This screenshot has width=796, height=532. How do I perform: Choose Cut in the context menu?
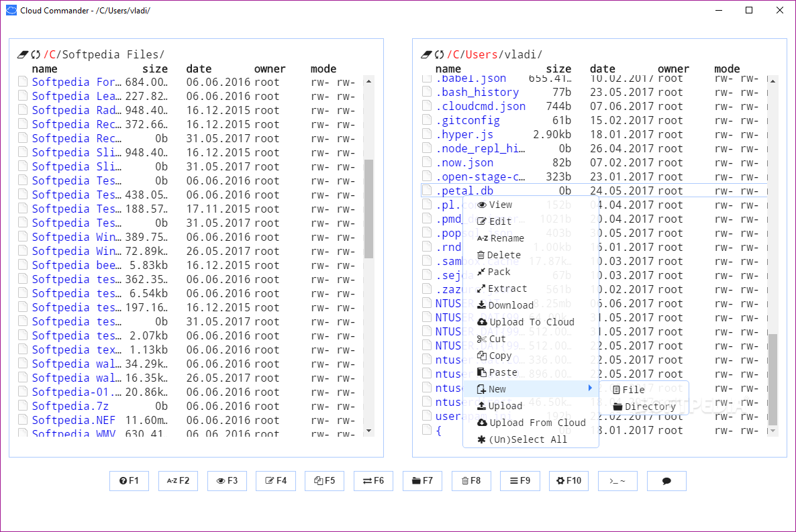pos(531,339)
